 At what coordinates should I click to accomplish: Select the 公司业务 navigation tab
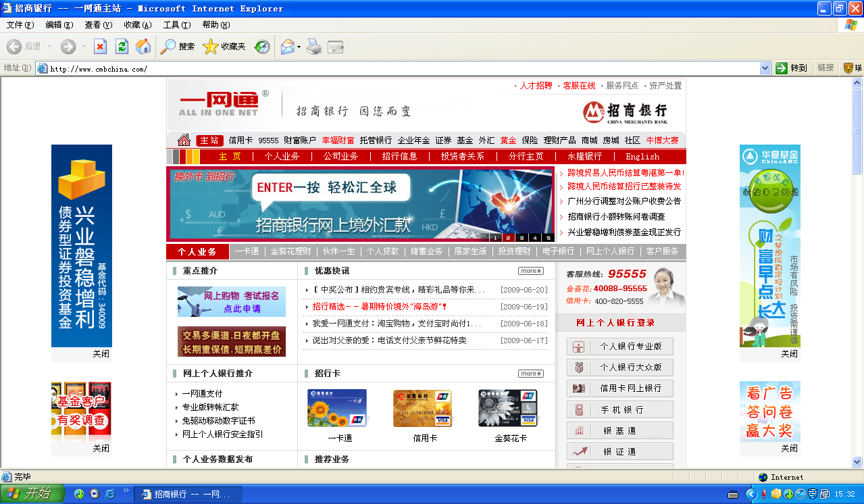coord(340,157)
